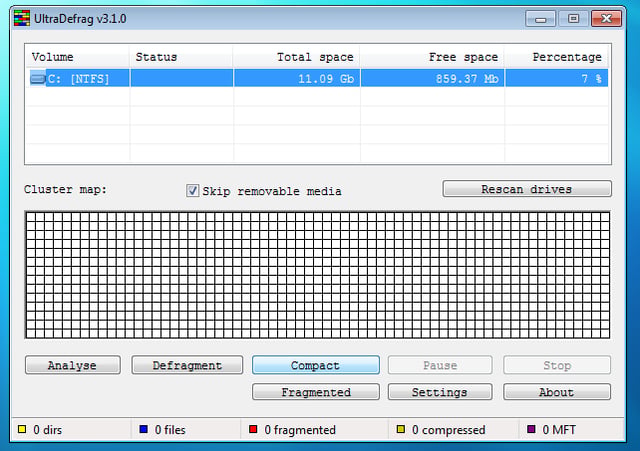Image resolution: width=640 pixels, height=451 pixels.
Task: Click the 0 MFT status text
Action: pos(559,430)
